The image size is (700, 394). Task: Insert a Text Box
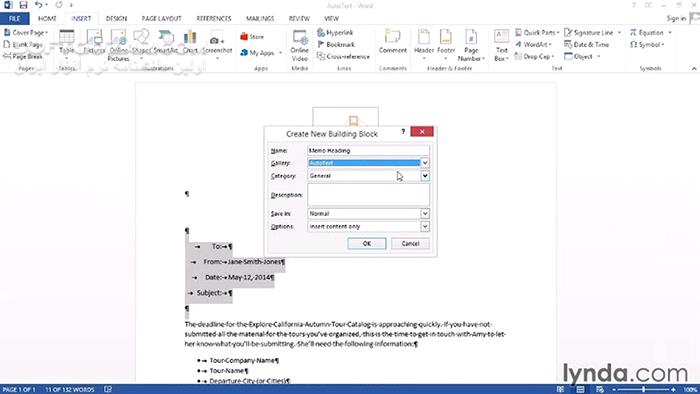pyautogui.click(x=501, y=45)
